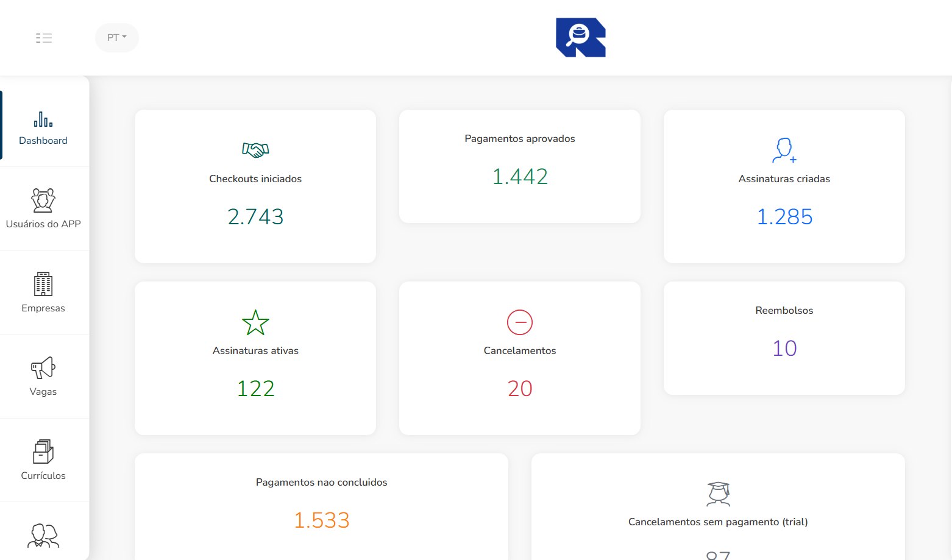
Task: Click the Assinaturas criadas label
Action: coord(784,179)
